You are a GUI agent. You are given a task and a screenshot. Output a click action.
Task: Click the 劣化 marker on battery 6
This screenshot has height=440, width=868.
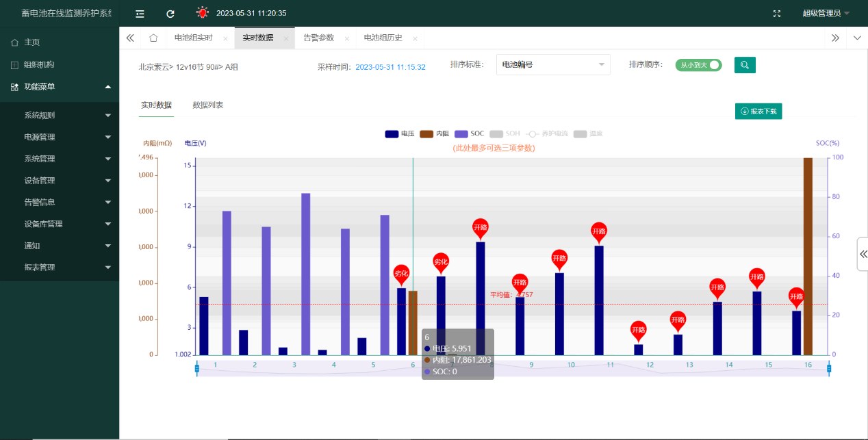(x=402, y=275)
